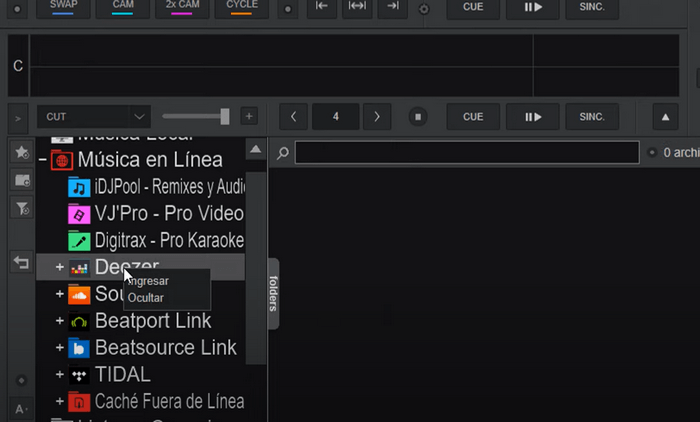Click the plus button beside slider
Screen dimensions: 700x422
[x=249, y=117]
